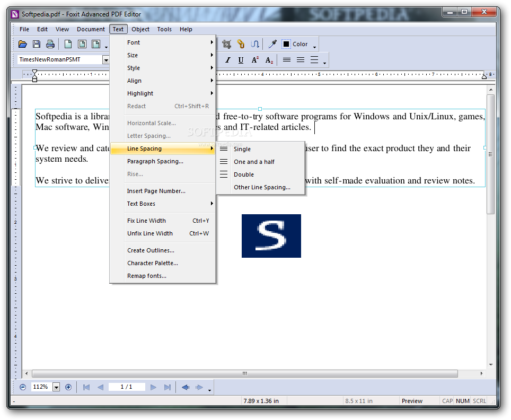Choose Double line spacing
Screen dimensions: 511x420
(x=261, y=174)
